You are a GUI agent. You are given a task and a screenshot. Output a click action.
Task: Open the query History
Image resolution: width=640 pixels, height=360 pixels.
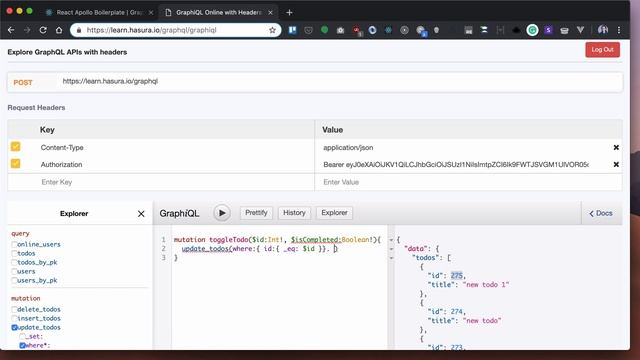294,213
